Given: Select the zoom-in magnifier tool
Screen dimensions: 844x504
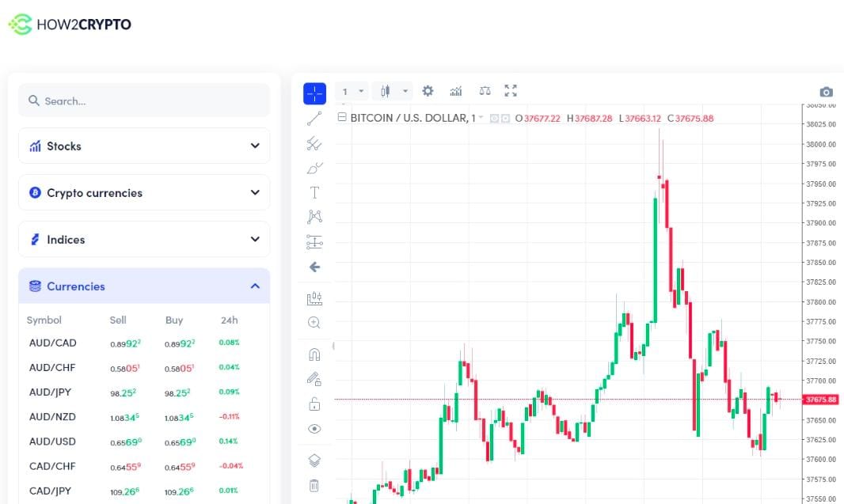Looking at the screenshot, I should [x=314, y=322].
